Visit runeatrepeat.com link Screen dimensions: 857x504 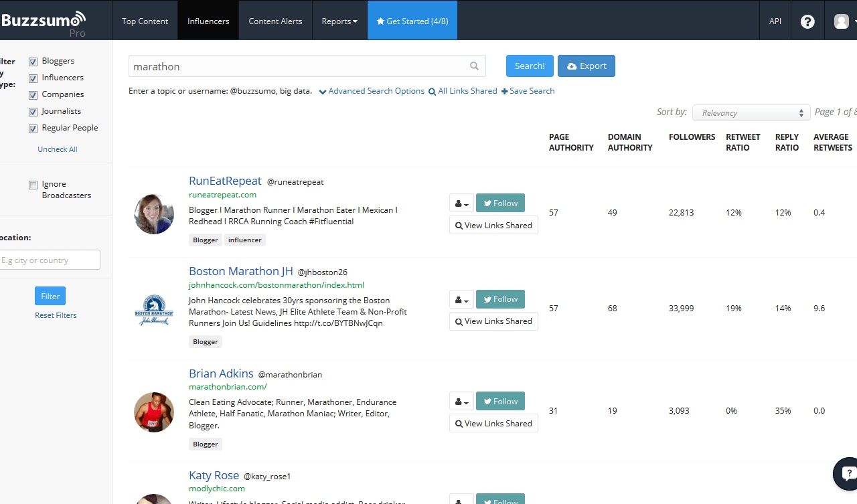click(222, 195)
